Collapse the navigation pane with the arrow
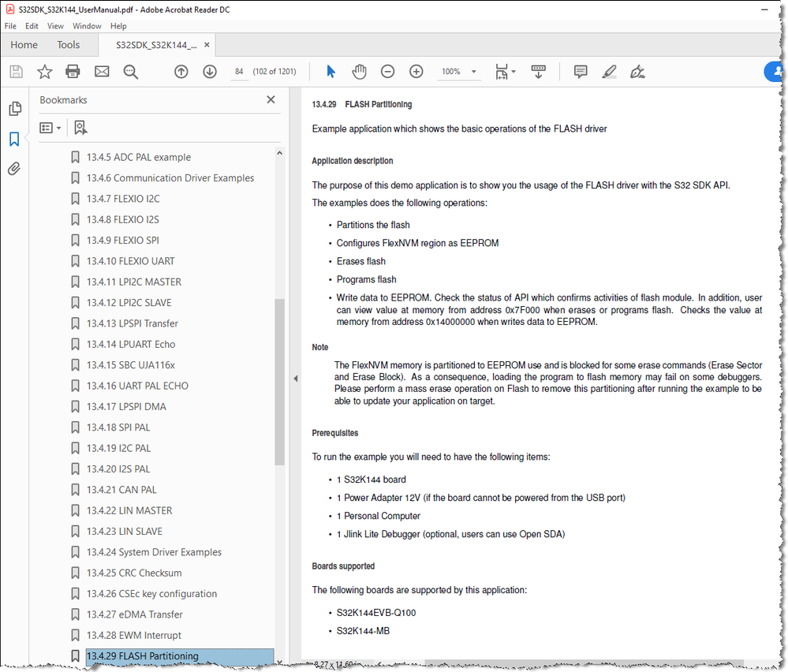This screenshot has width=788, height=672. [296, 379]
